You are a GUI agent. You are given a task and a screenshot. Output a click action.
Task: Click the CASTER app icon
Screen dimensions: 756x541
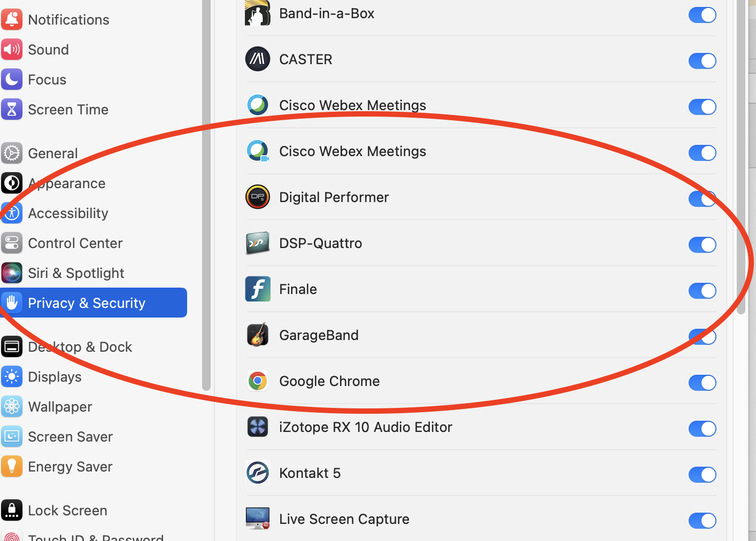pos(258,59)
